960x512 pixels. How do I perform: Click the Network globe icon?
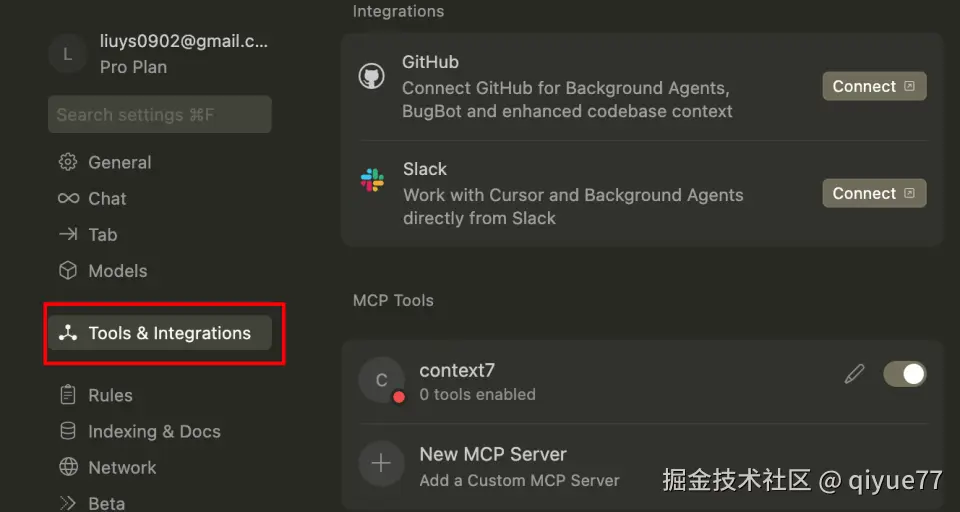pos(68,467)
